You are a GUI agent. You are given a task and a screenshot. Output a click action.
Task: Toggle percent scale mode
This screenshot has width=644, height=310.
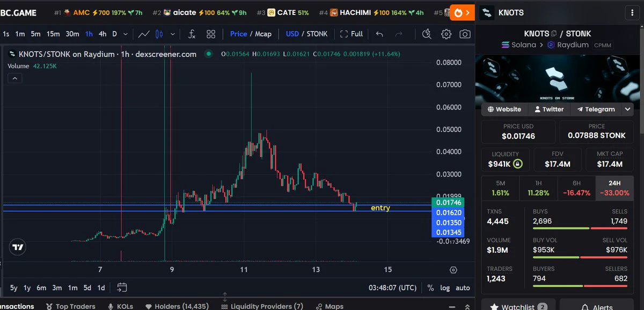(430, 288)
